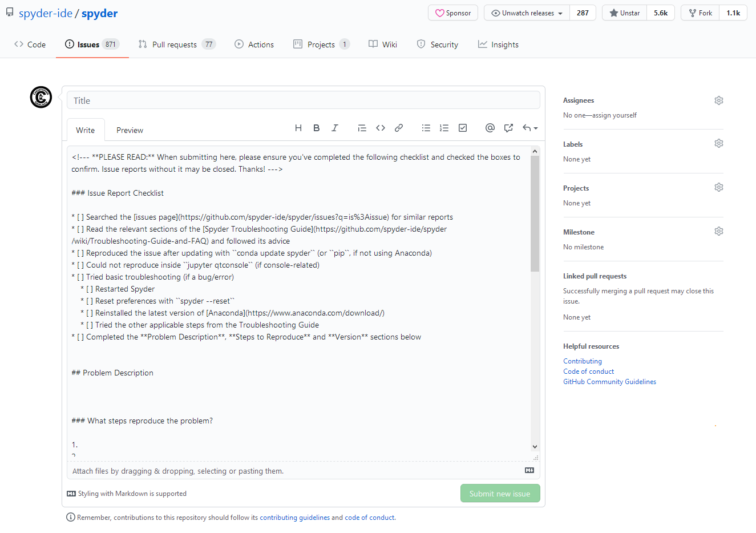Viewport: 756px width, 533px height.
Task: Insert a hyperlink
Action: coord(399,128)
